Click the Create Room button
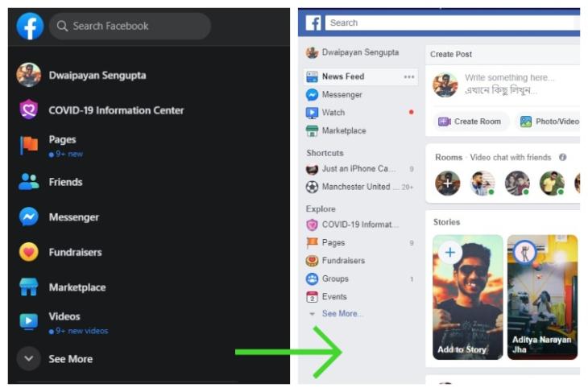The height and width of the screenshot is (392, 588). [x=470, y=122]
